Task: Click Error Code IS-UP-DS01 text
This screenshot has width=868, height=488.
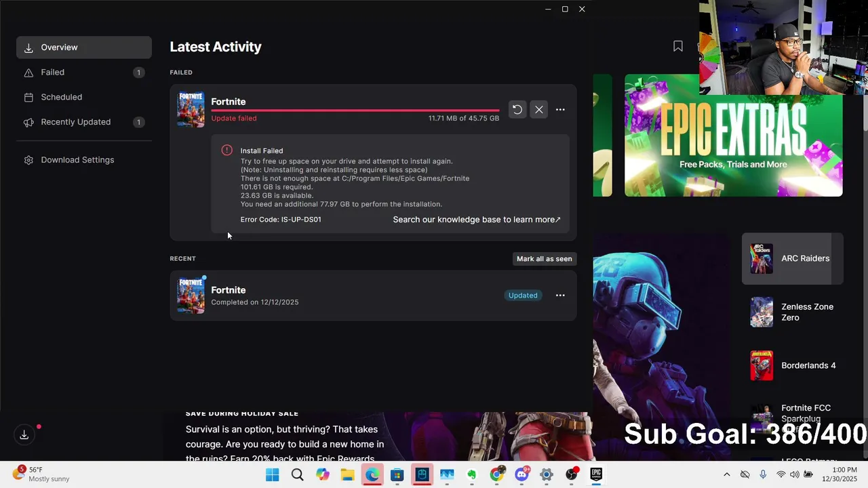Action: tap(281, 220)
